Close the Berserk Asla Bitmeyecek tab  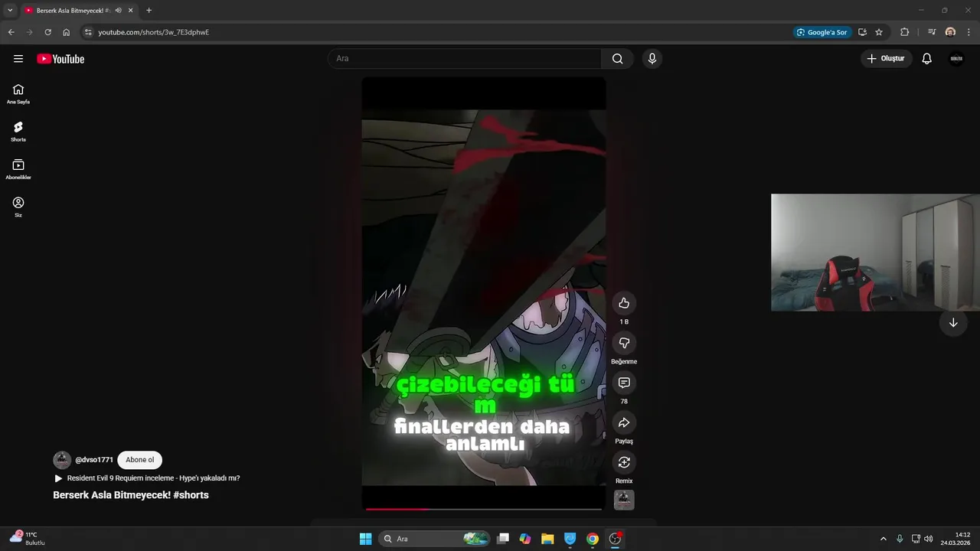(x=131, y=11)
